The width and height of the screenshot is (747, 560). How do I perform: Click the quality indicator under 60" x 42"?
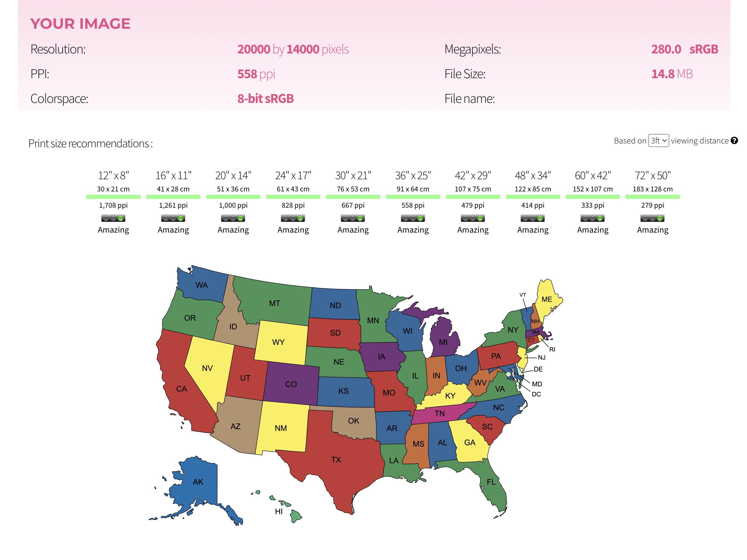pos(592,218)
